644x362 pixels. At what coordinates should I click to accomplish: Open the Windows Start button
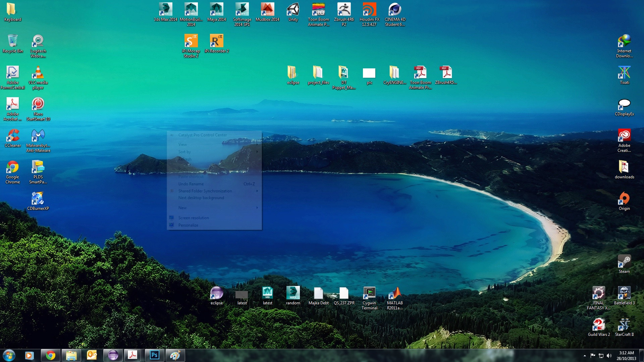point(9,355)
